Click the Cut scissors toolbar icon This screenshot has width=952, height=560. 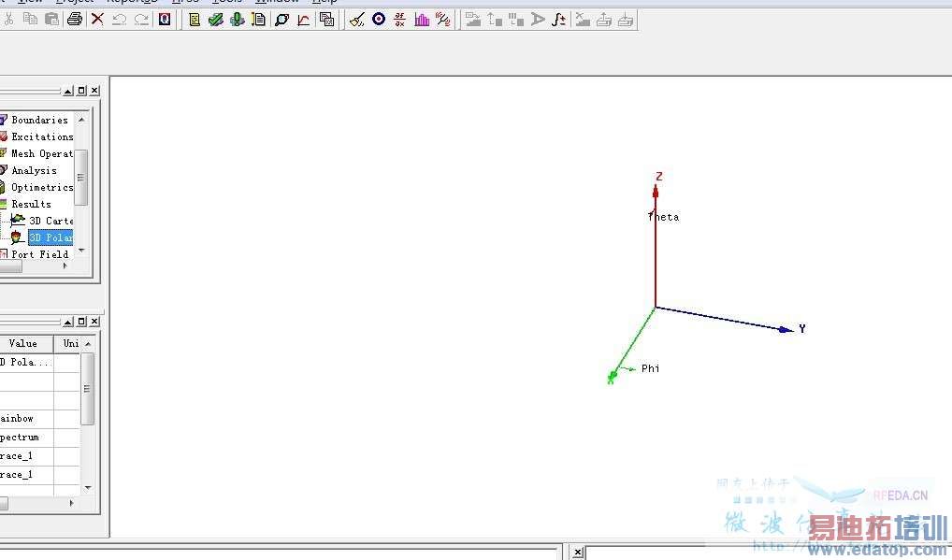8,20
